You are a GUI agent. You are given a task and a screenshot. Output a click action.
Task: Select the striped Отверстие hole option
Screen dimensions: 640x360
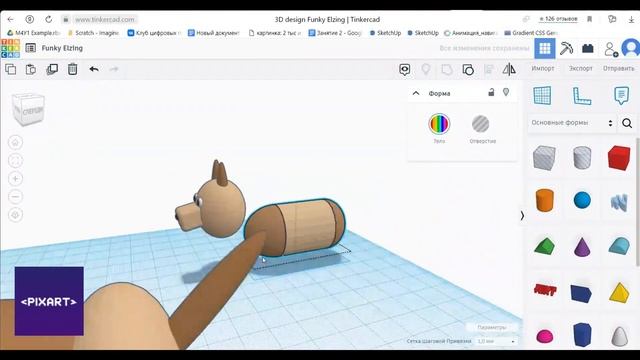[481, 124]
